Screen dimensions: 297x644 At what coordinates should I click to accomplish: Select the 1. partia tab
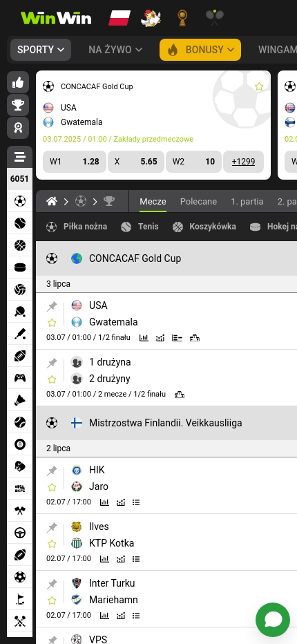(247, 201)
